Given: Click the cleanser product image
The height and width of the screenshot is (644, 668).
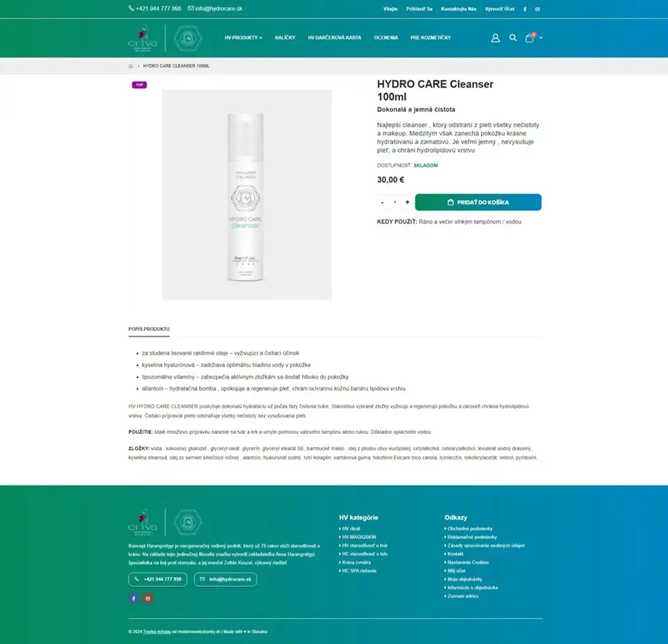Looking at the screenshot, I should (246, 195).
